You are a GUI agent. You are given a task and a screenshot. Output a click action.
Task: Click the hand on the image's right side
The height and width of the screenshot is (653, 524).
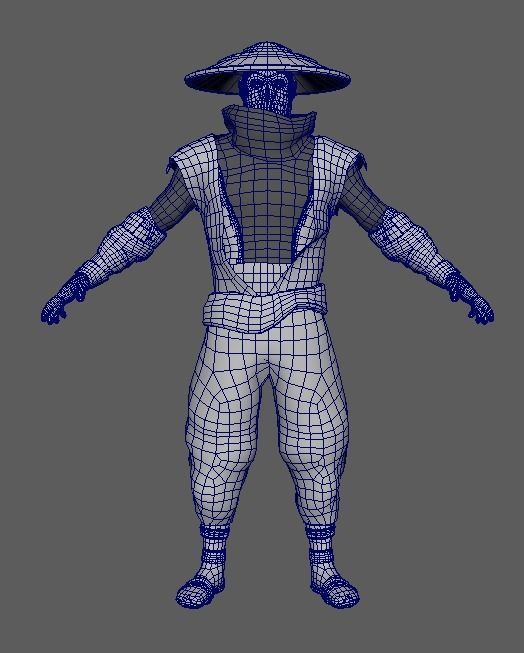[471, 299]
